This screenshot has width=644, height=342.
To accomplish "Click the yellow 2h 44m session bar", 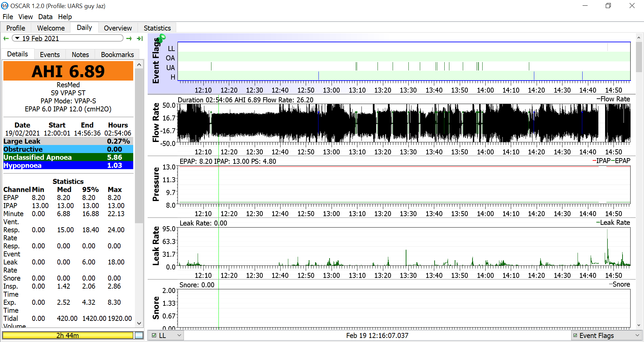I will tap(67, 335).
